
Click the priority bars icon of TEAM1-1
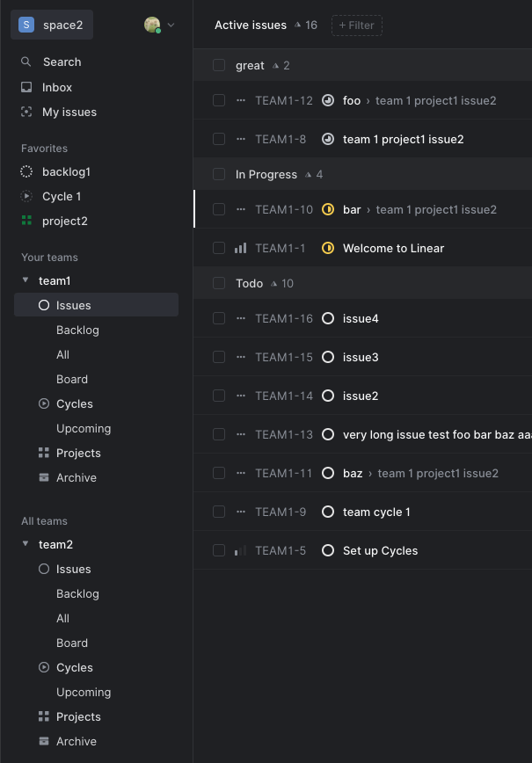coord(240,248)
